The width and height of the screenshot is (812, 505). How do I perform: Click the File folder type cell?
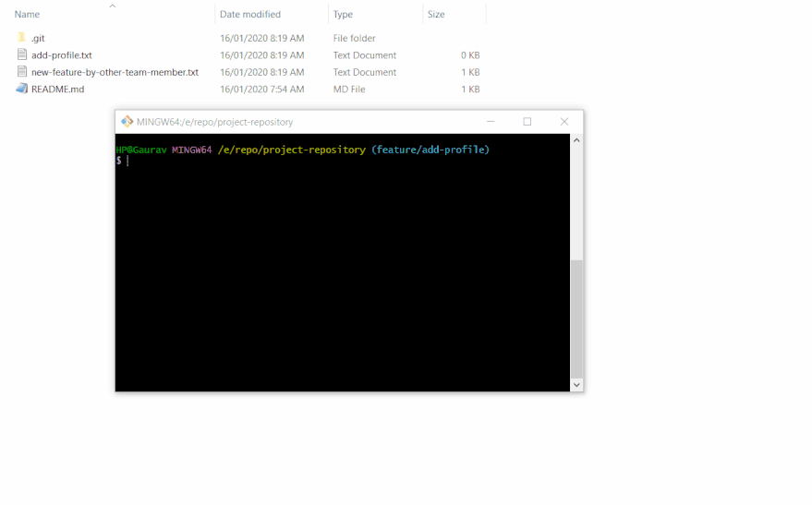click(x=354, y=38)
